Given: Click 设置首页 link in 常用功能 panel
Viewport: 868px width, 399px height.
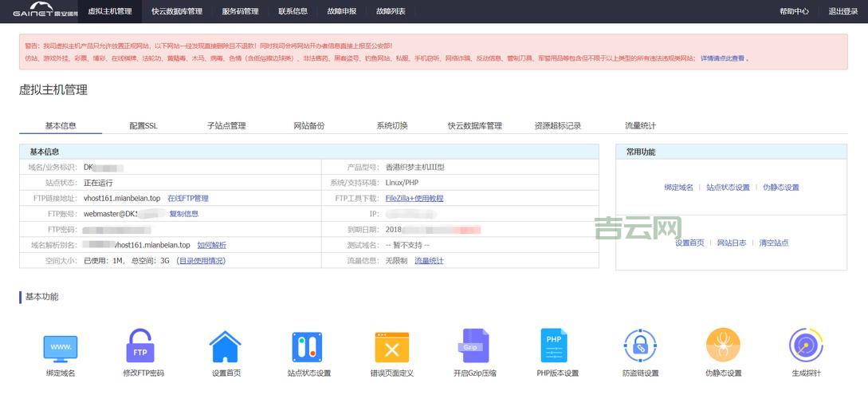Looking at the screenshot, I should click(689, 243).
